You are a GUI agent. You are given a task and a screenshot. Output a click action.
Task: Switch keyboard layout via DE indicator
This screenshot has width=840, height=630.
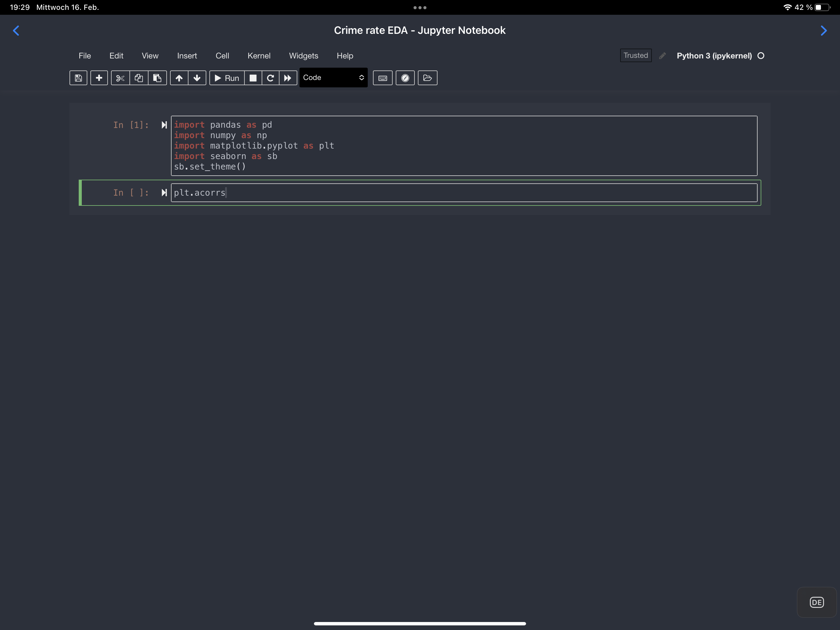(x=817, y=602)
